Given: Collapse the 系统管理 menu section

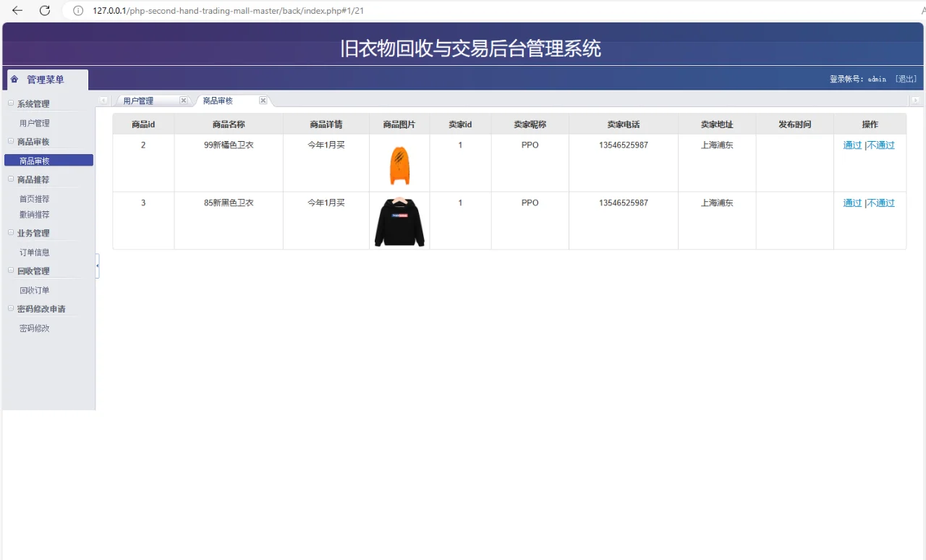Looking at the screenshot, I should [9, 103].
